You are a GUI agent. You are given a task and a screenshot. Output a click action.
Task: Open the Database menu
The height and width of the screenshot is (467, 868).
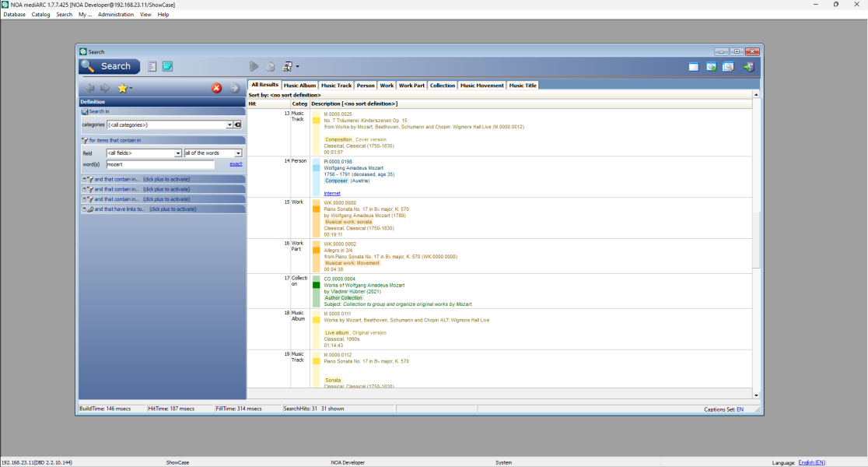[x=15, y=15]
